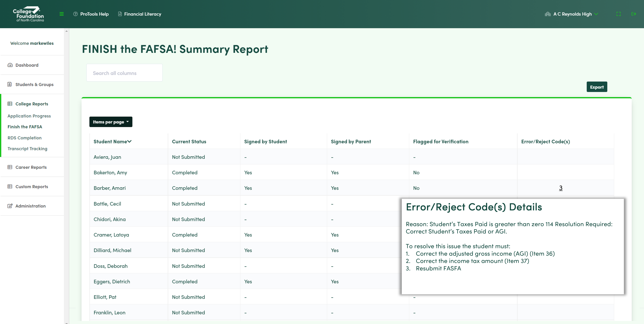
Task: Click the Signed by Parent column header
Action: pyautogui.click(x=351, y=142)
